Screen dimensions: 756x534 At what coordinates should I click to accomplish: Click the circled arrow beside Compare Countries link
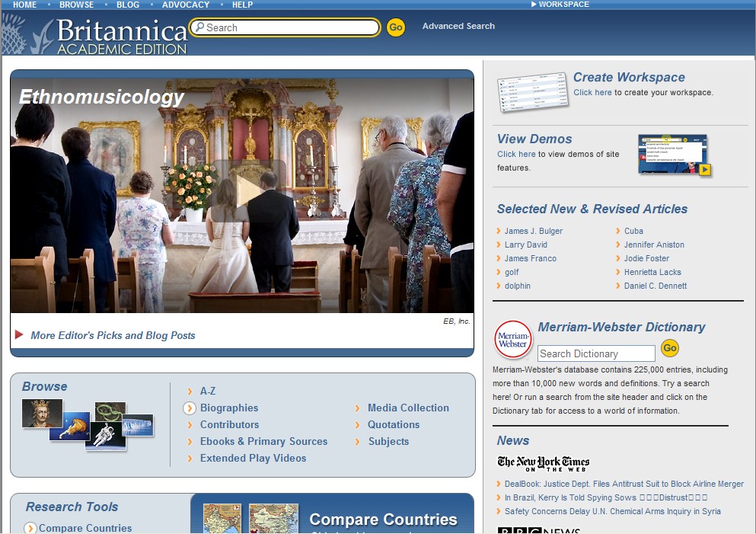[30, 528]
